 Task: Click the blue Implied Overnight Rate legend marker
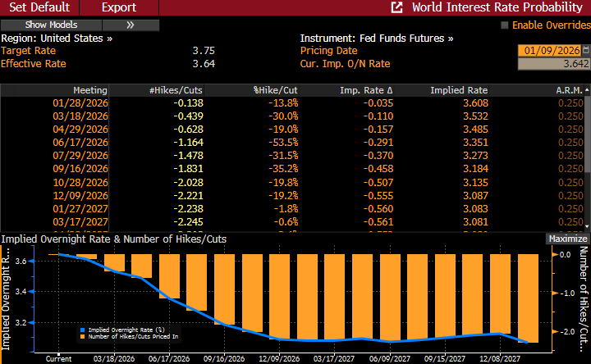point(84,330)
